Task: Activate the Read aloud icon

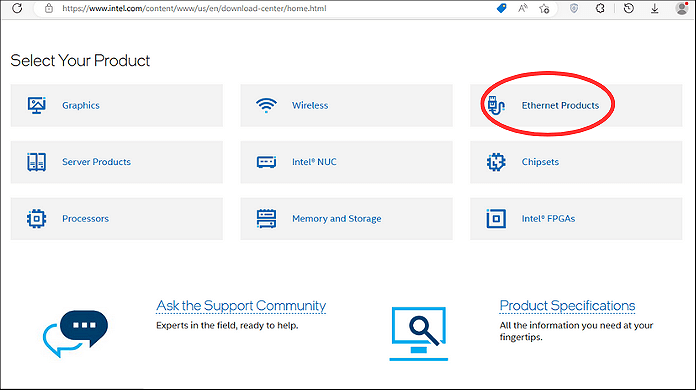Action: 523,8
